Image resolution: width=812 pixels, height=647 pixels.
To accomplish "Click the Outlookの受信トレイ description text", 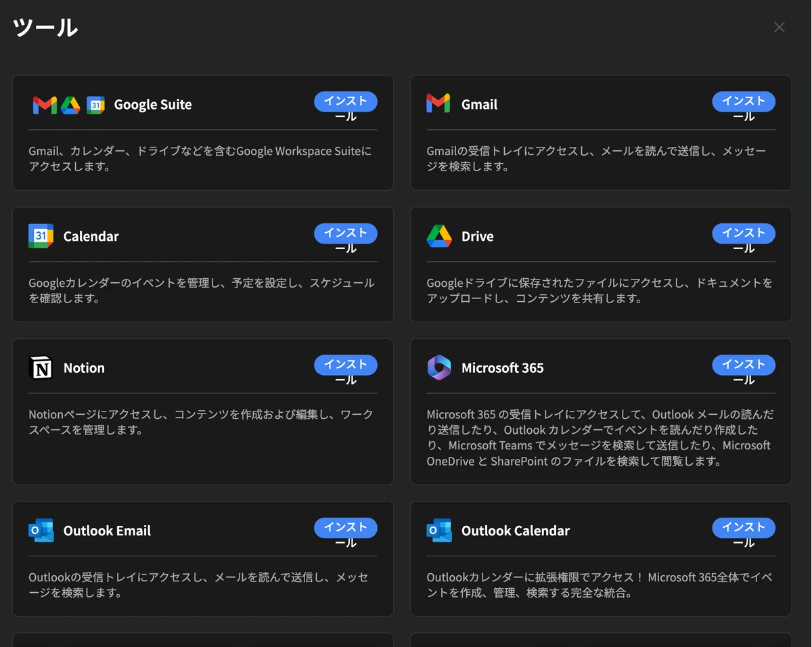I will click(198, 585).
